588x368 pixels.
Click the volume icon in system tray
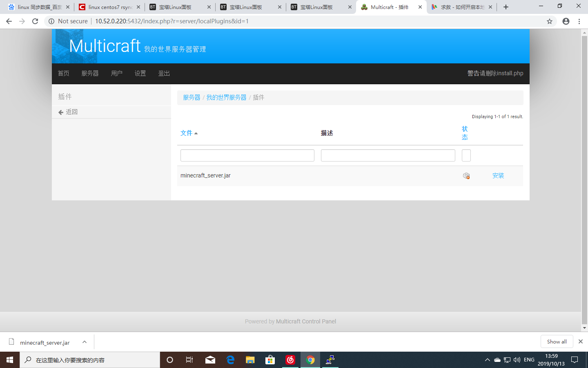point(517,360)
